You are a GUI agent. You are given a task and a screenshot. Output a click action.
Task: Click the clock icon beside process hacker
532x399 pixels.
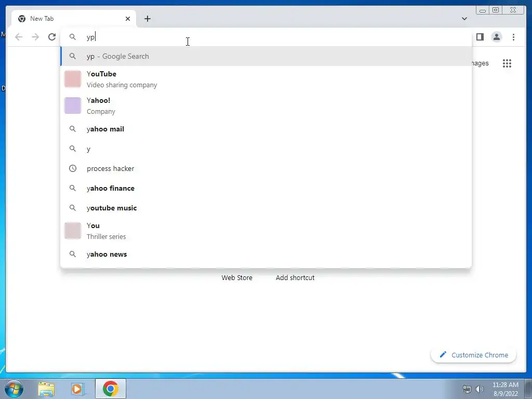click(x=73, y=168)
